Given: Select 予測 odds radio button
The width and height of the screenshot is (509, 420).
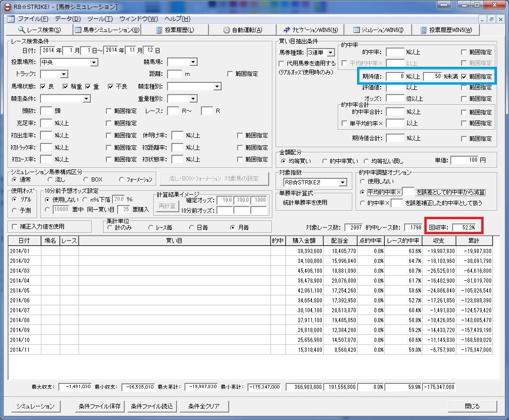Looking at the screenshot, I should [14, 211].
